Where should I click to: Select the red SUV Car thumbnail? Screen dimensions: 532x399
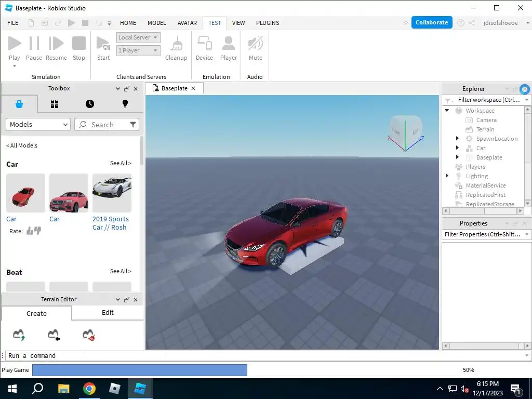(x=69, y=193)
